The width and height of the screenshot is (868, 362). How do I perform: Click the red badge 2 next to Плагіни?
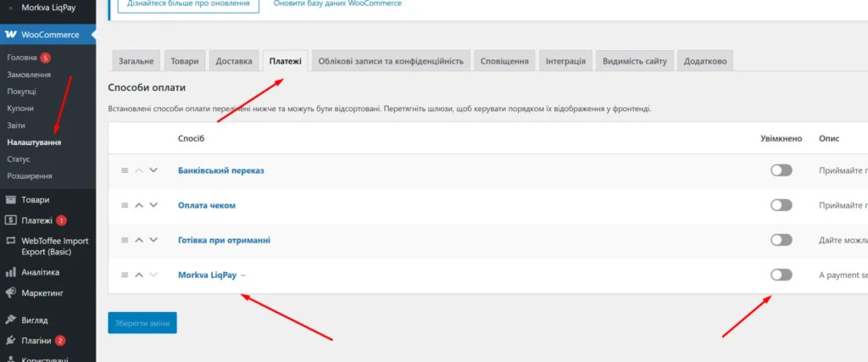coord(60,341)
